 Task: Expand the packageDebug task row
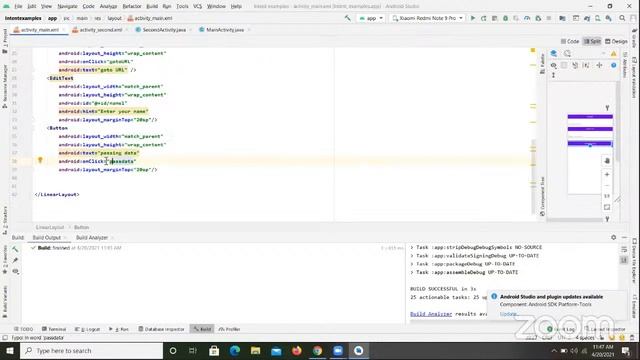(x=462, y=264)
